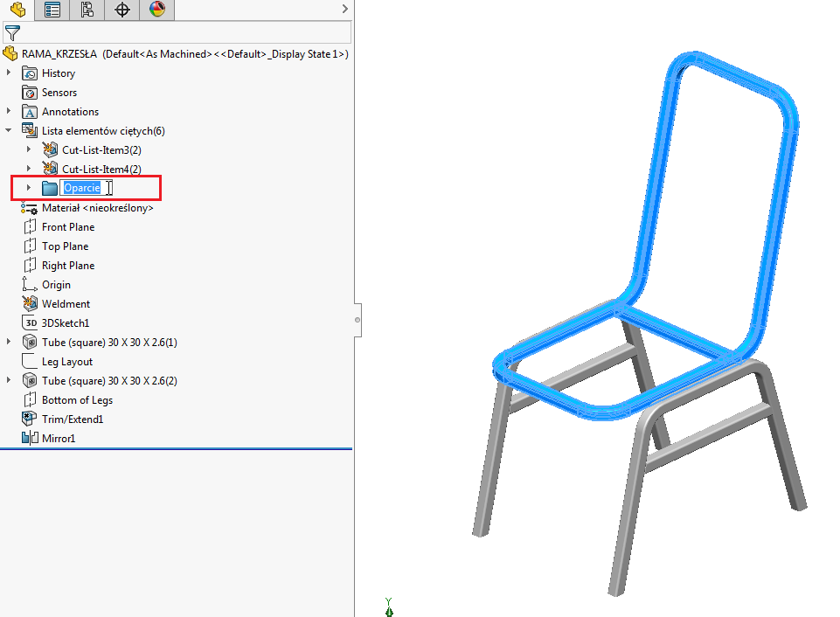Select the Bottom of Legs label
Image resolution: width=840 pixels, height=617 pixels.
coord(77,400)
